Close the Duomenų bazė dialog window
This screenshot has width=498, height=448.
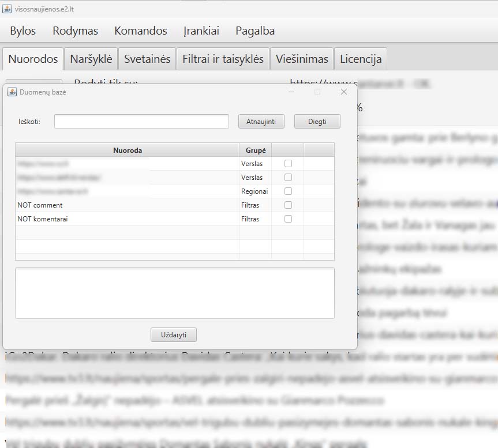tap(344, 92)
